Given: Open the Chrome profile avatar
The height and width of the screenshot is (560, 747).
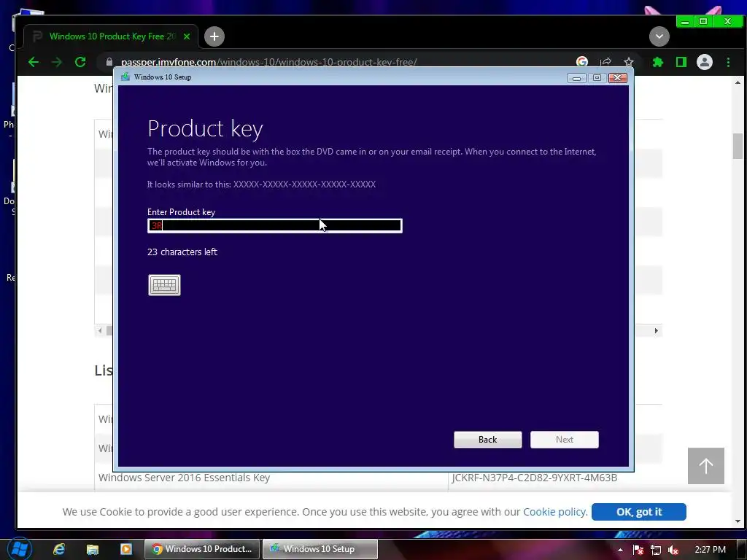Looking at the screenshot, I should click(705, 62).
